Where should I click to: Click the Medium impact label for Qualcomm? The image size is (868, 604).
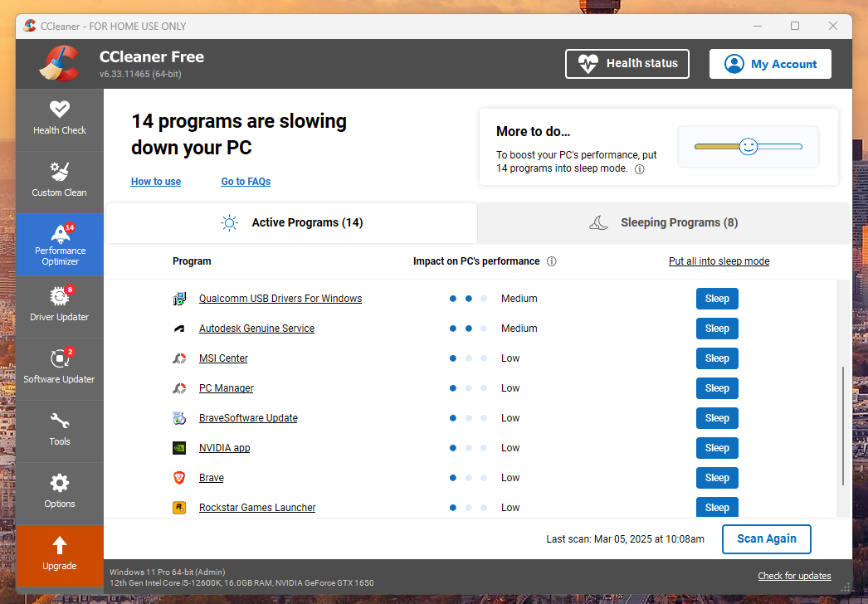coord(519,299)
